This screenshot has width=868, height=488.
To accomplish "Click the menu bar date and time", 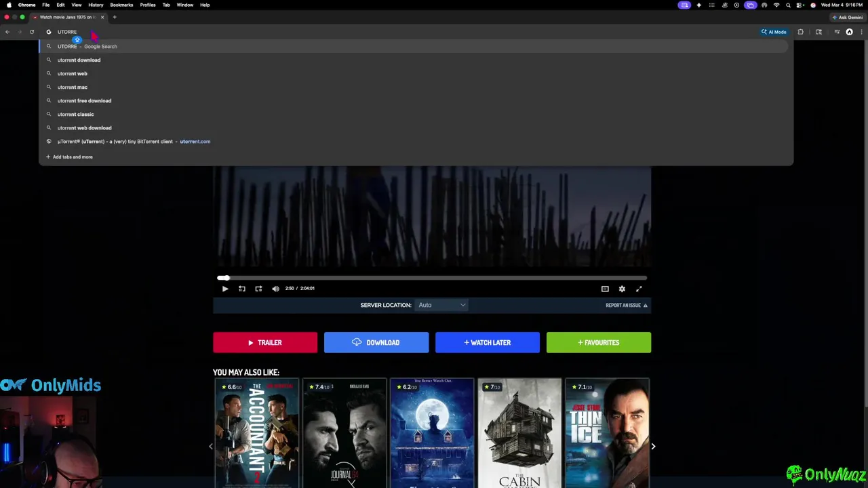I will click(842, 5).
